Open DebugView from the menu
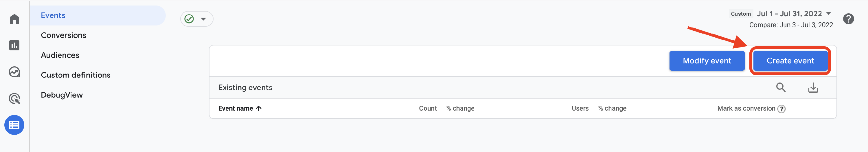 62,95
